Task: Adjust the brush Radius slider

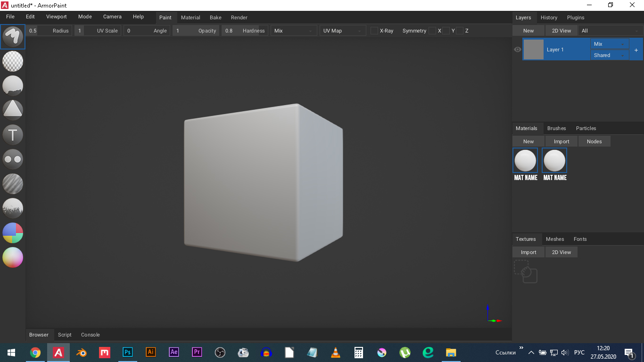Action: click(49, 31)
